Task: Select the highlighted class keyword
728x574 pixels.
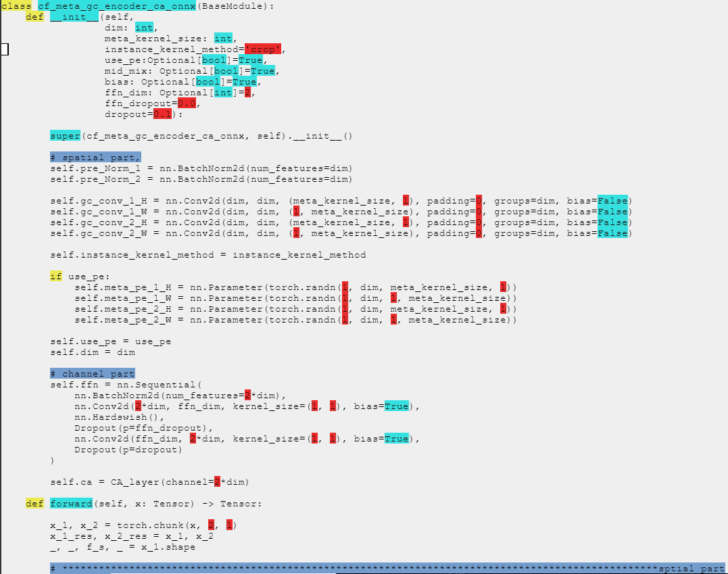Action: tap(15, 6)
